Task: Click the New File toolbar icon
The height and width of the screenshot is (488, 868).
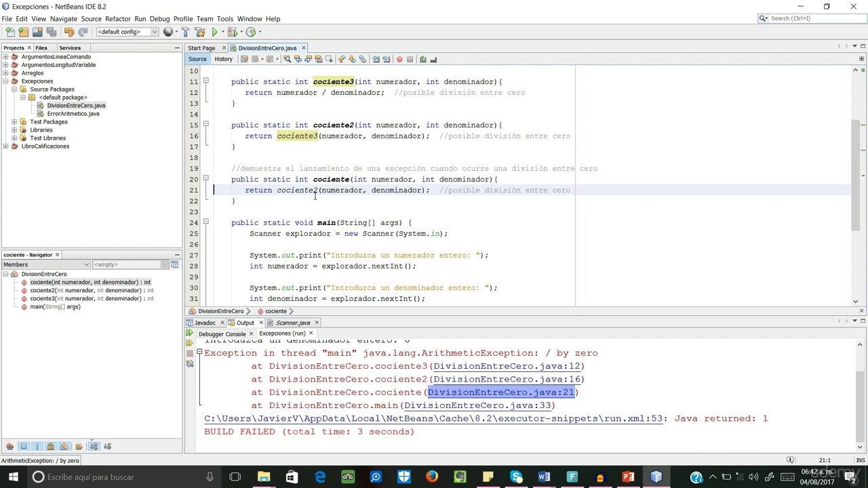Action: pyautogui.click(x=10, y=32)
